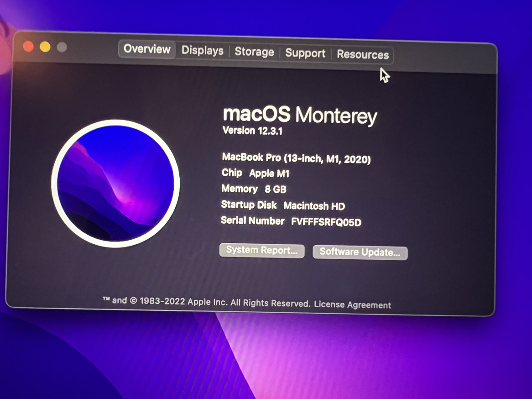Open the License Agreement link
The width and height of the screenshot is (532, 399).
pos(352,304)
